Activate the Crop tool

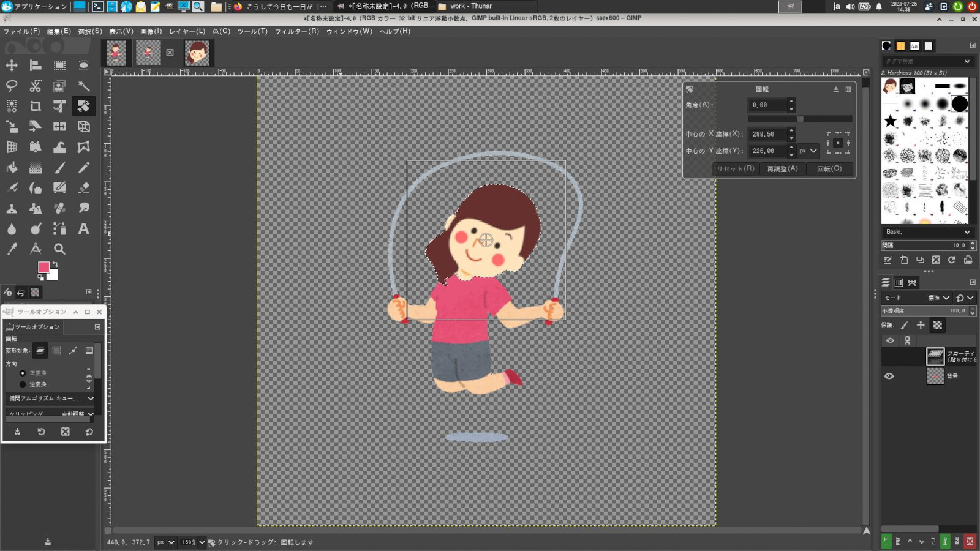36,107
